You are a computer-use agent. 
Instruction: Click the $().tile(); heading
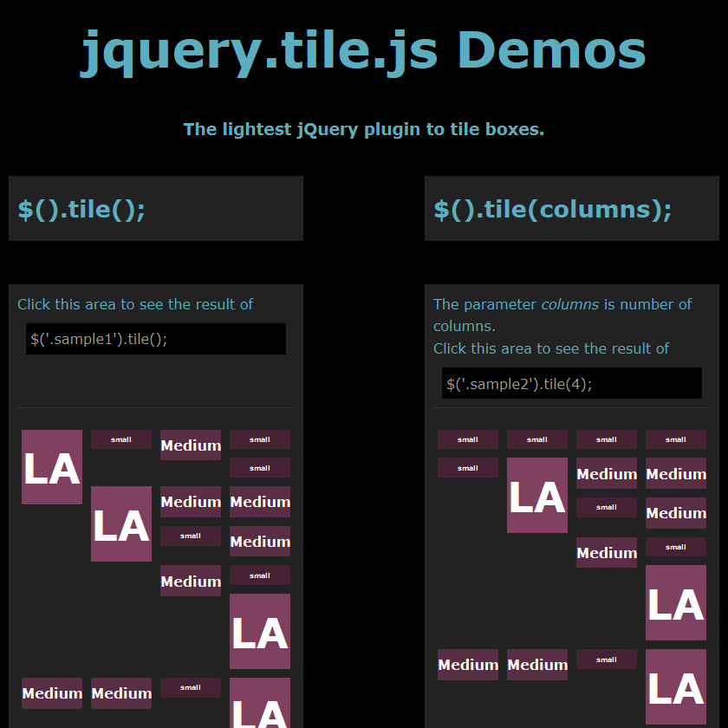(83, 209)
